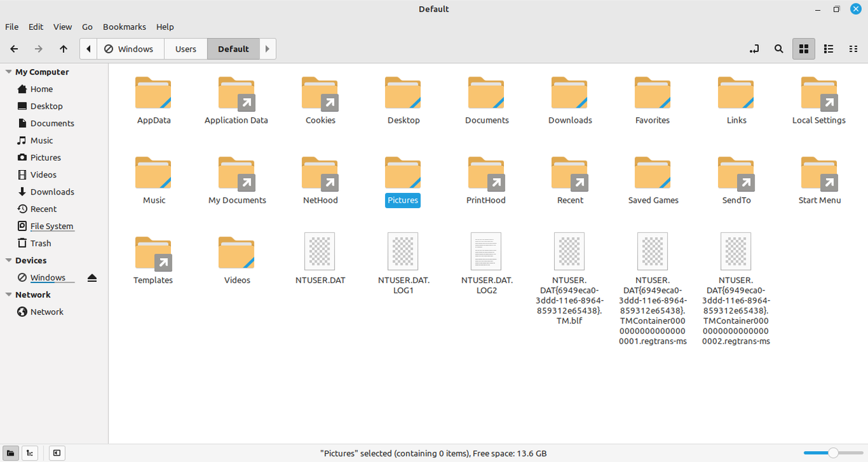The height and width of the screenshot is (462, 868).
Task: Select the Music folder in the file view
Action: [x=154, y=180]
